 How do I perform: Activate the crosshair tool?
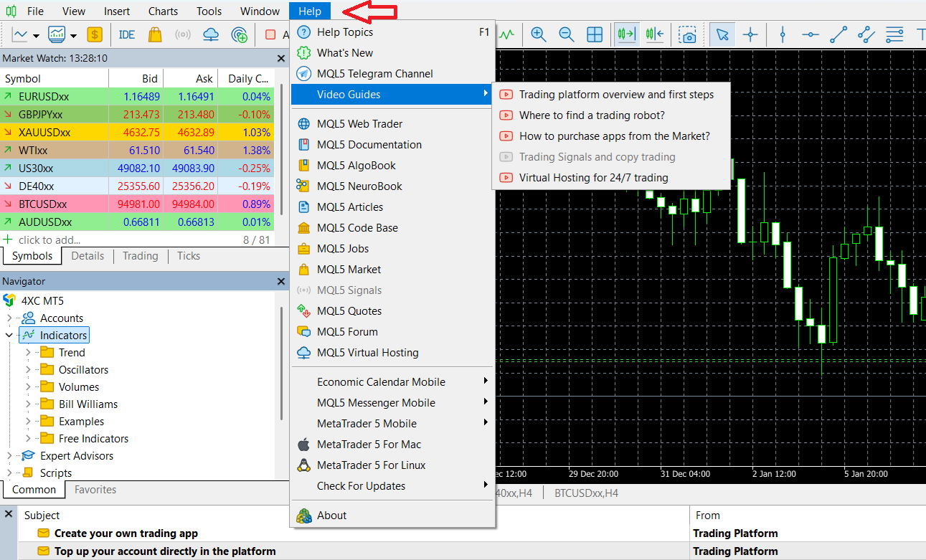[x=750, y=34]
